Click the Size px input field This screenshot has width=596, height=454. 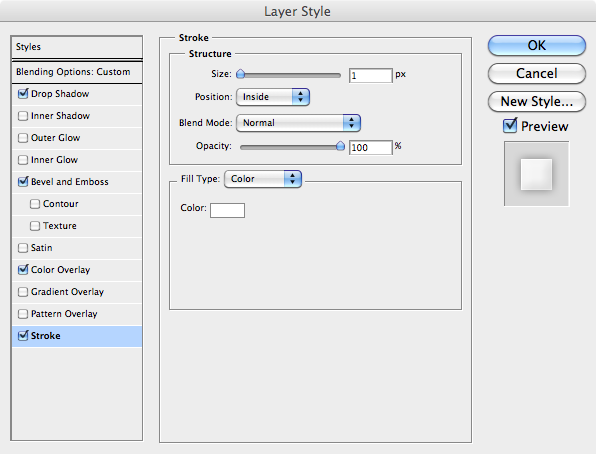pyautogui.click(x=371, y=75)
